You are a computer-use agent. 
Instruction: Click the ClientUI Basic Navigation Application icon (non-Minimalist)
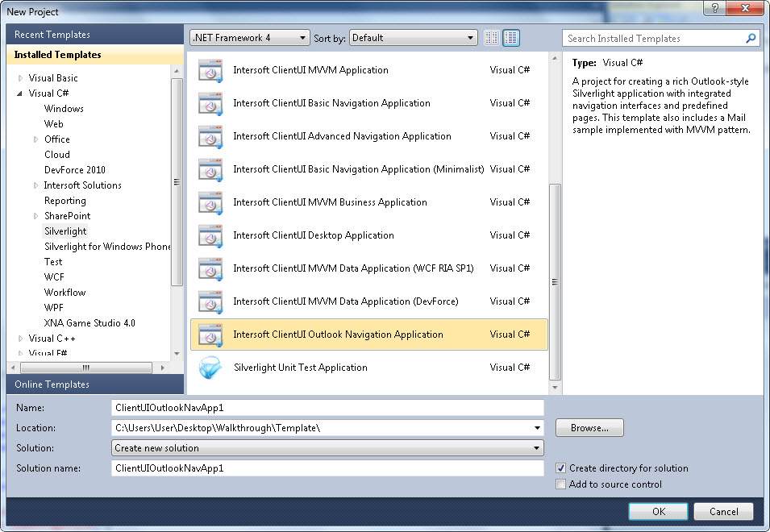pos(210,103)
